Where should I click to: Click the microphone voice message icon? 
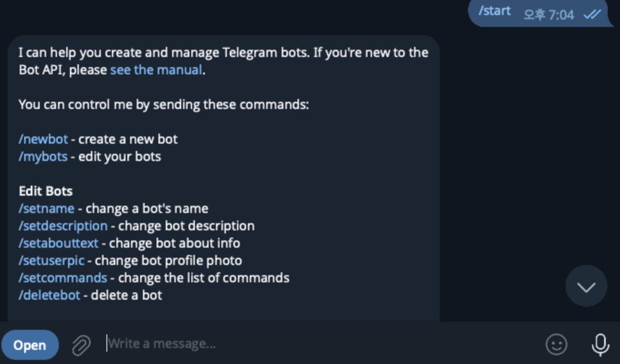pos(600,344)
